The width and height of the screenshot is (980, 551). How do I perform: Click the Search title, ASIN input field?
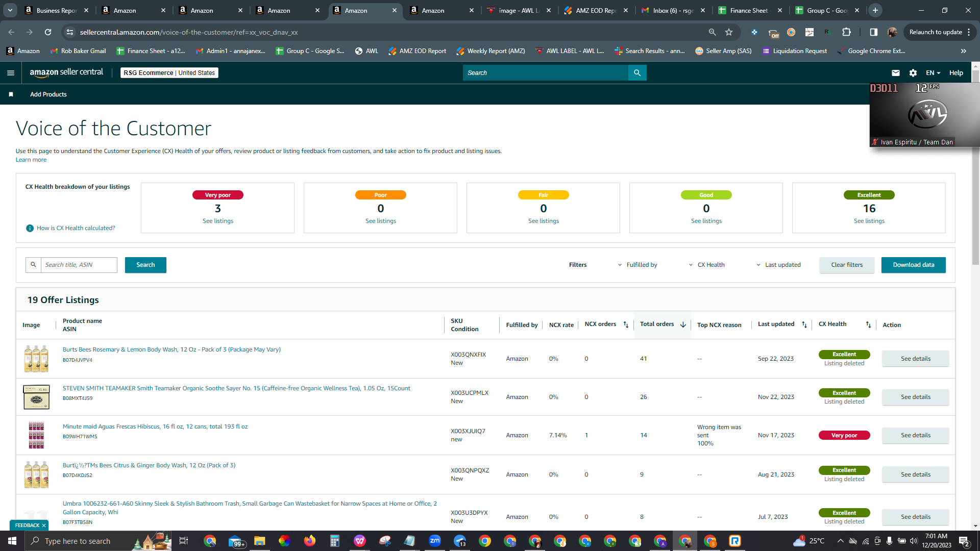pos(79,265)
